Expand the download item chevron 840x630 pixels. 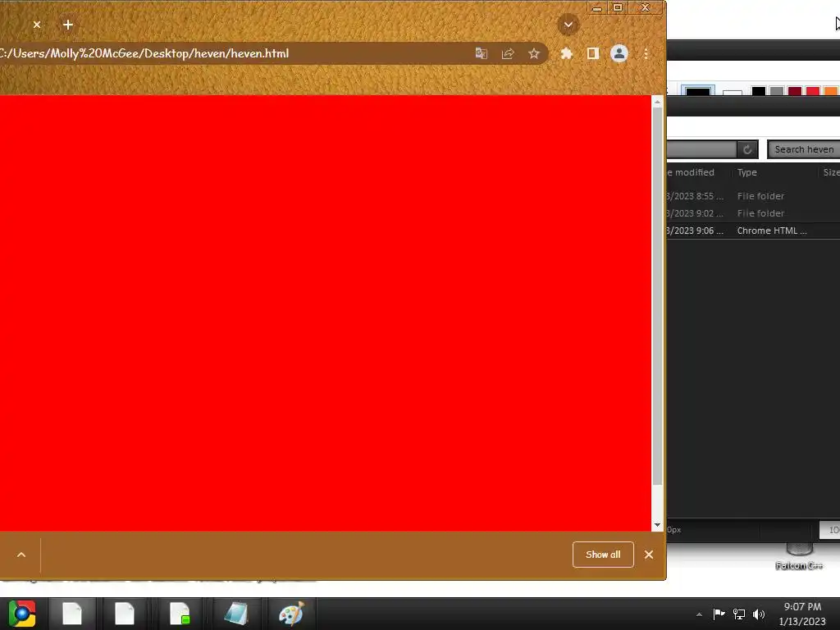point(21,555)
